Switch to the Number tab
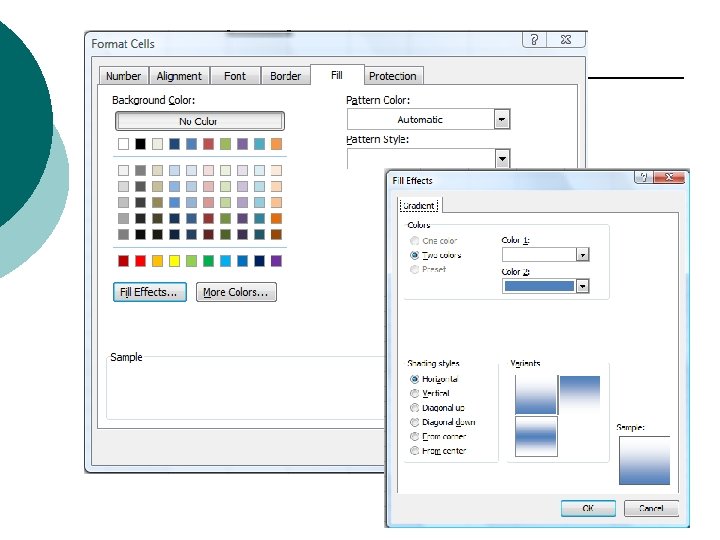This screenshot has height=540, width=720. click(124, 76)
